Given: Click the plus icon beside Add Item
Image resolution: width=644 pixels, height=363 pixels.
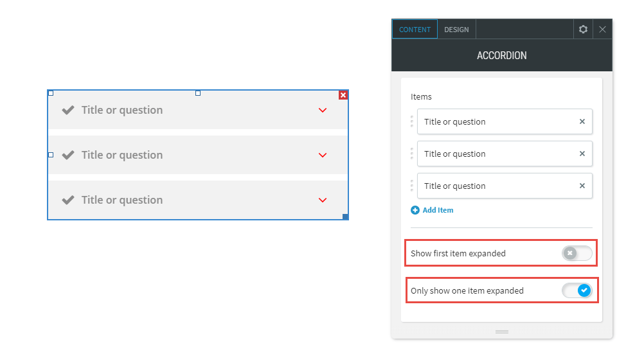Looking at the screenshot, I should [x=415, y=210].
